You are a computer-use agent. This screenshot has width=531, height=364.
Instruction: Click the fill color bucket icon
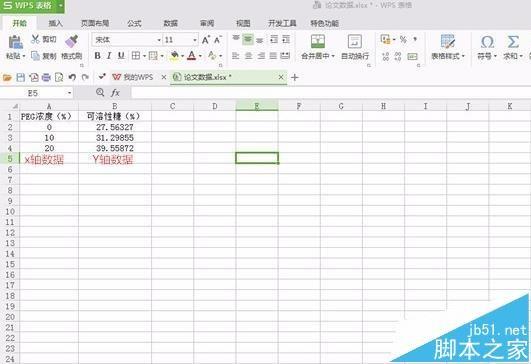174,56
